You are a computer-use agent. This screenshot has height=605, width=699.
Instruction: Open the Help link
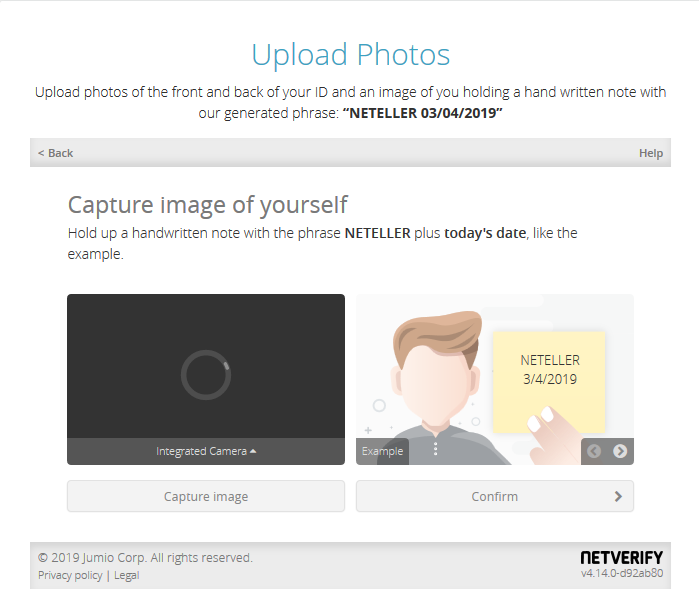(x=651, y=153)
